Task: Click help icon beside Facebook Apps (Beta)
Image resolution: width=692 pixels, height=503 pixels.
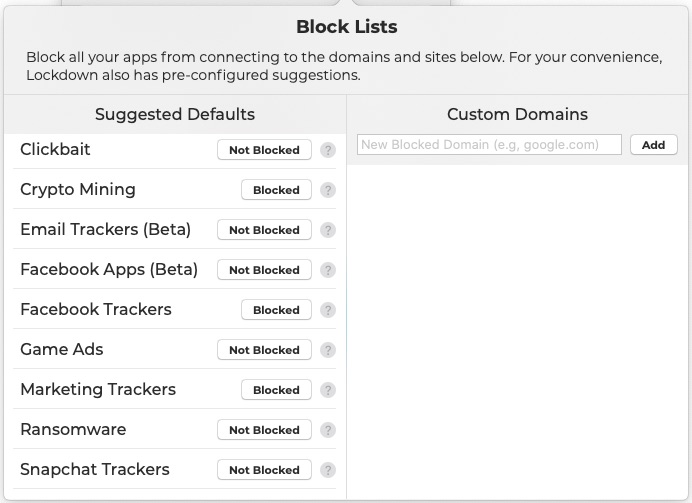Action: click(328, 270)
